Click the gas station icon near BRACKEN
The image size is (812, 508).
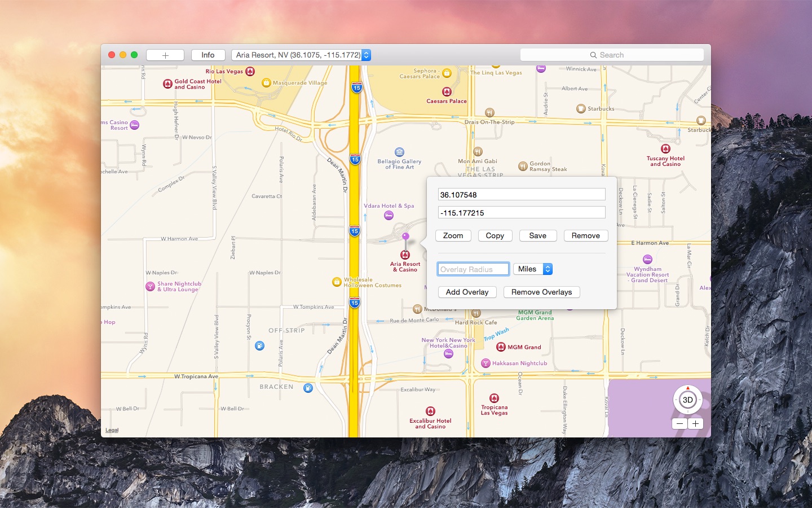(308, 388)
